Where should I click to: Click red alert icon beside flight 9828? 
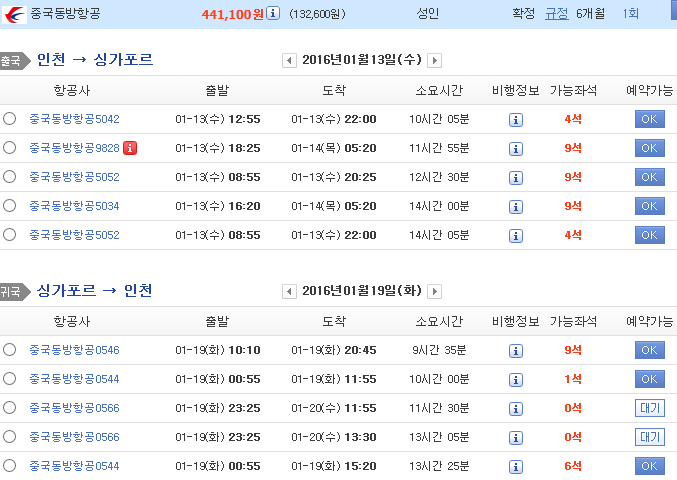tap(130, 148)
